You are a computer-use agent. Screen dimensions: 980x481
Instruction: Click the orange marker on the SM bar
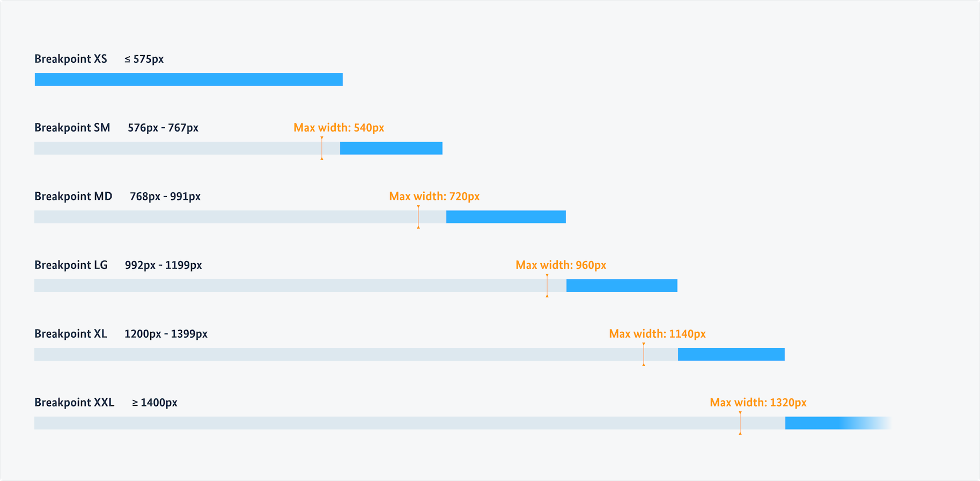point(322,148)
